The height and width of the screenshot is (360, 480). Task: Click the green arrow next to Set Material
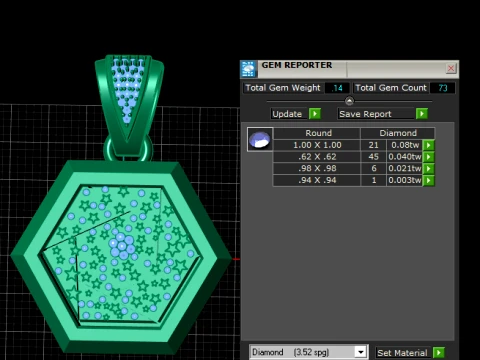tap(439, 353)
